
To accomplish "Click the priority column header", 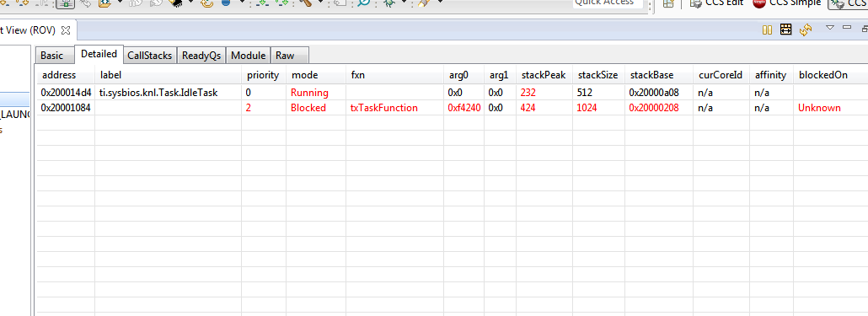I will [x=264, y=75].
